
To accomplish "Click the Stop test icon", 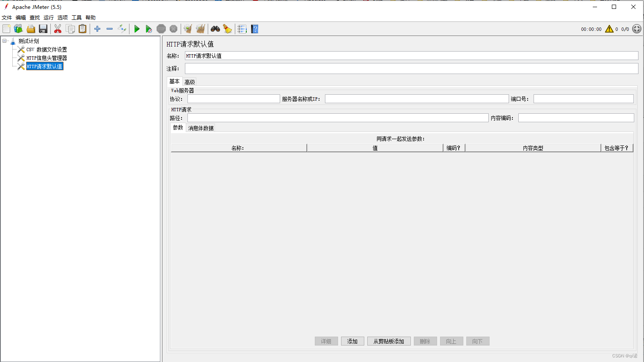I will tap(161, 29).
